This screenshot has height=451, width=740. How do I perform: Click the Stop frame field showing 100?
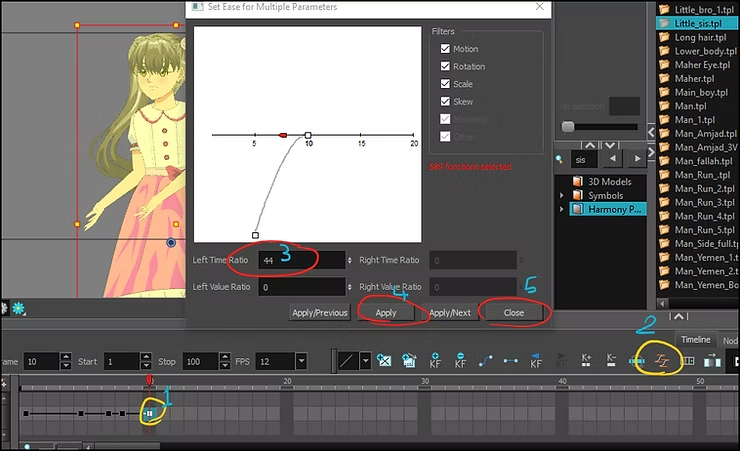pyautogui.click(x=201, y=361)
